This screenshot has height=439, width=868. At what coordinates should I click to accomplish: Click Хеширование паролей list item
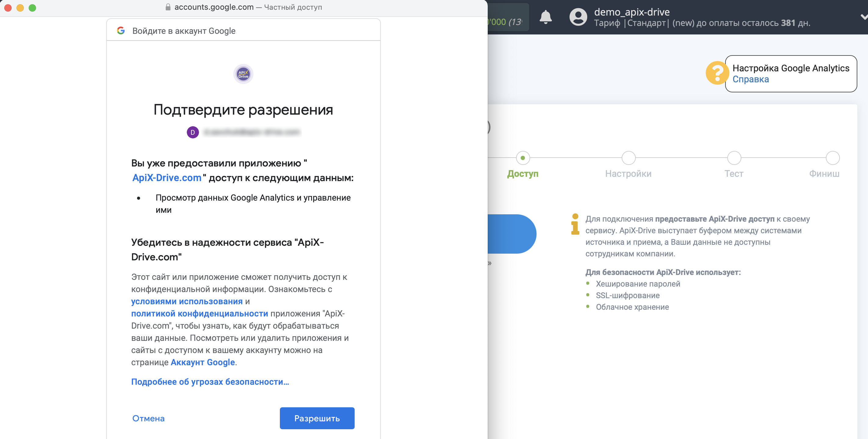pyautogui.click(x=638, y=284)
